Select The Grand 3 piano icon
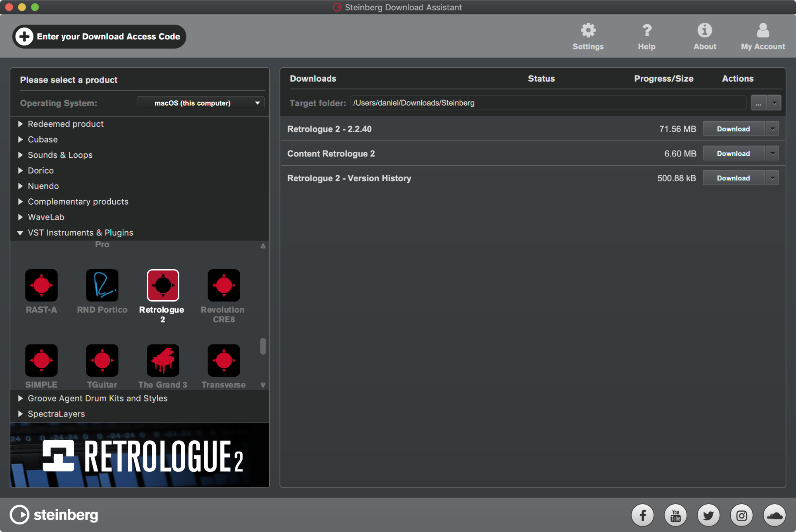This screenshot has height=532, width=796. pos(163,360)
